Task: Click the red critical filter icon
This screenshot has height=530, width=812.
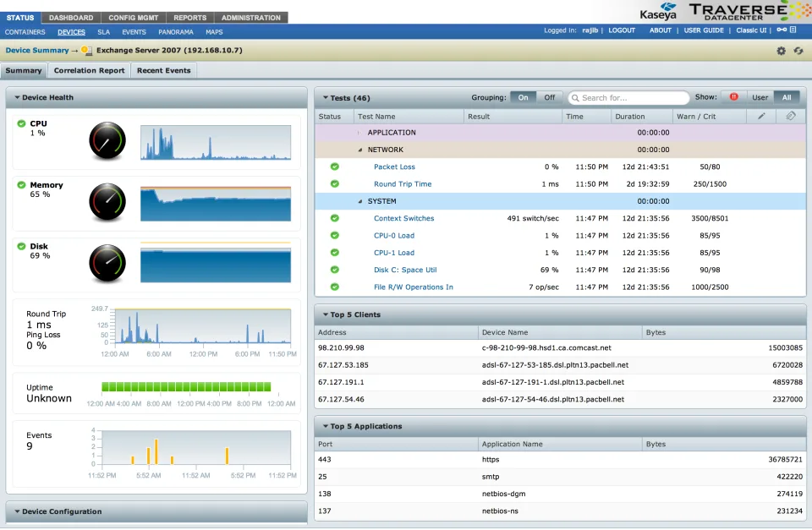Action: coord(734,97)
